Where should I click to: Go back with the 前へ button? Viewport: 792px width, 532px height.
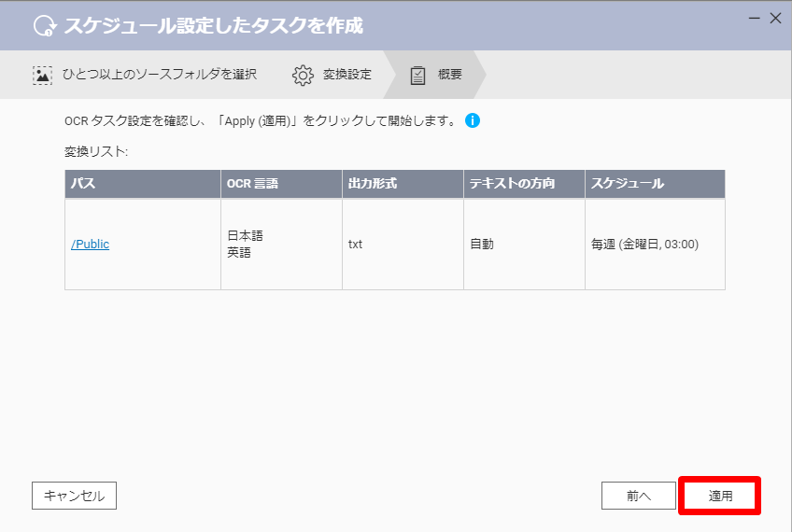(639, 496)
